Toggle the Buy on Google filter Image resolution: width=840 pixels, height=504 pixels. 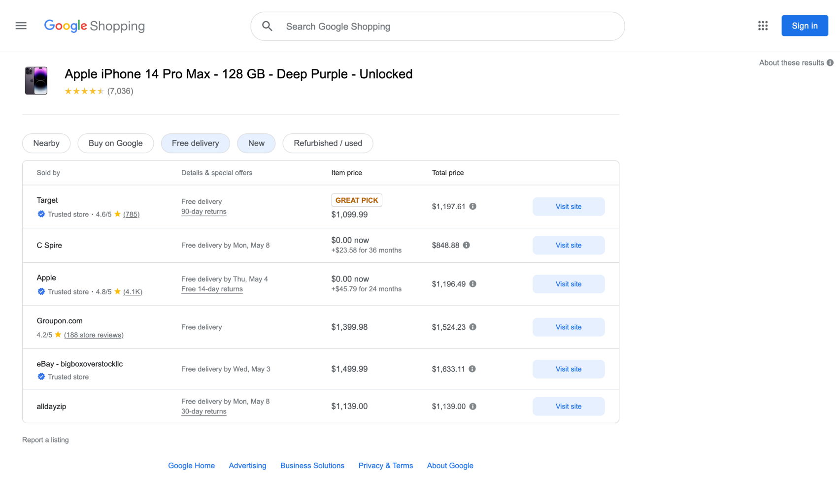tap(116, 143)
